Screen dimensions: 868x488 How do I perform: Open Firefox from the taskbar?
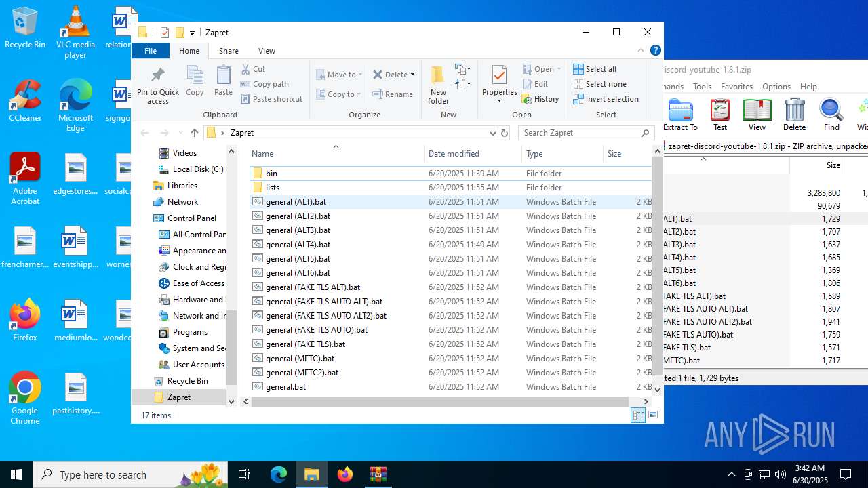[344, 474]
